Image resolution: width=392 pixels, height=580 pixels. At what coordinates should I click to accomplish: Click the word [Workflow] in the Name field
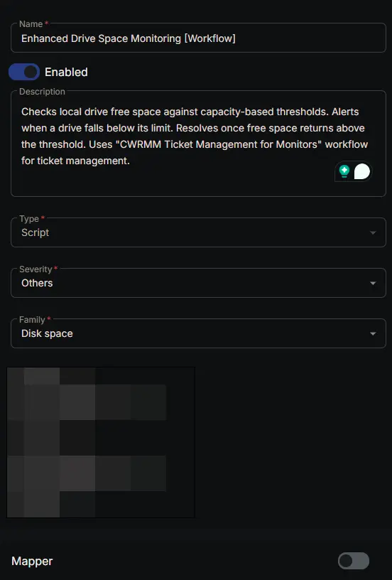point(210,38)
